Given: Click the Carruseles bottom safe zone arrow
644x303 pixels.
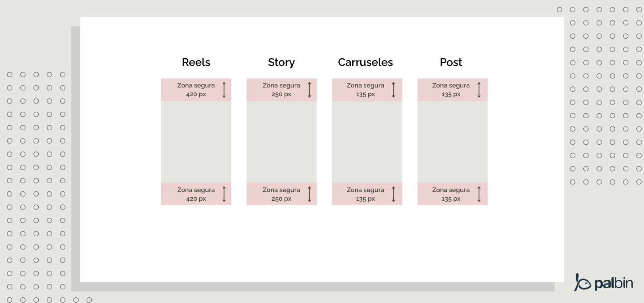Looking at the screenshot, I should 394,194.
